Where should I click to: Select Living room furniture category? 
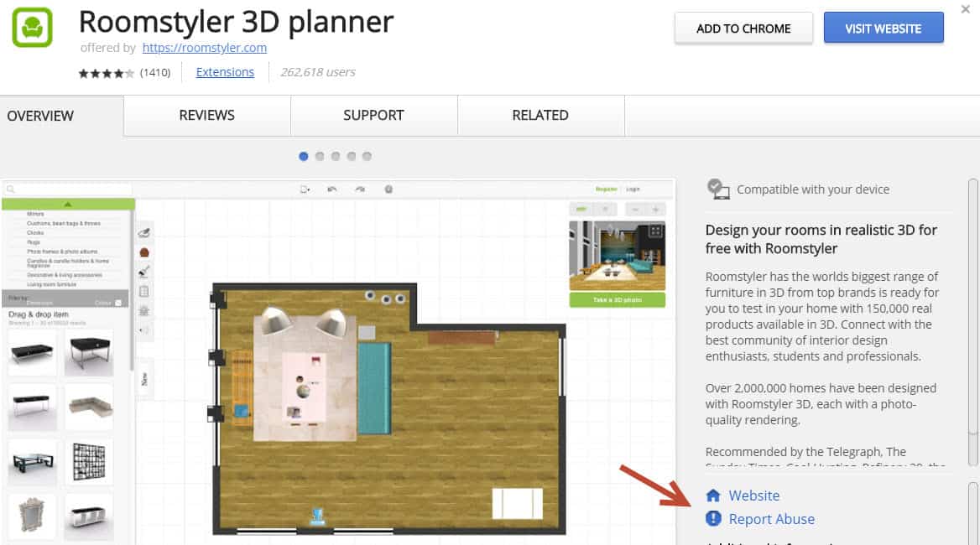click(x=51, y=284)
